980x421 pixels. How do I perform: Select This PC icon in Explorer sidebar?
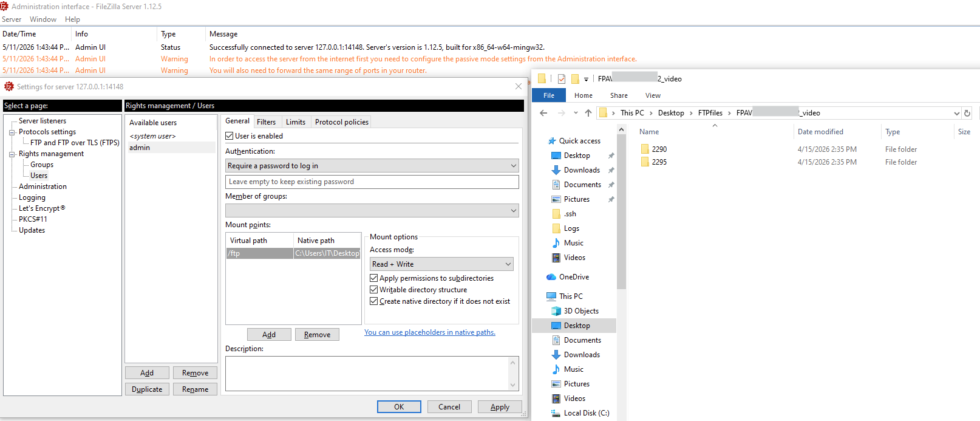[551, 296]
